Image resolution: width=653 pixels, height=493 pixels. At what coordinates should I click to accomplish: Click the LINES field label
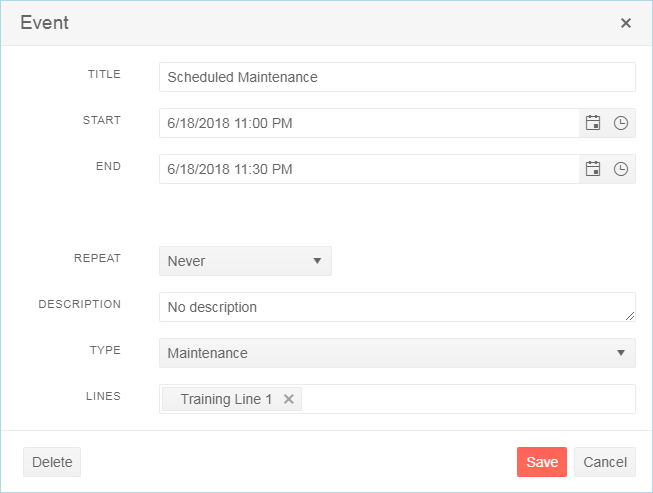(102, 396)
